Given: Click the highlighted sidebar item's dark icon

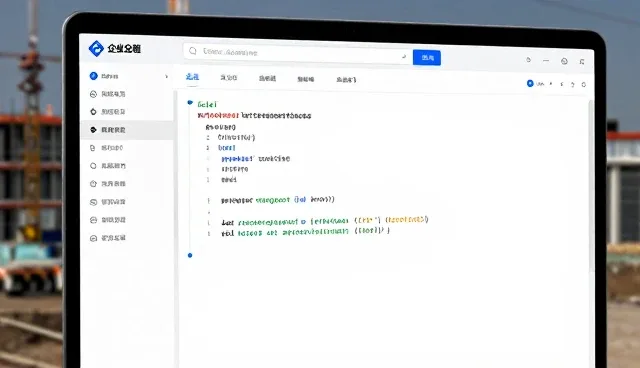Looking at the screenshot, I should 93,130.
